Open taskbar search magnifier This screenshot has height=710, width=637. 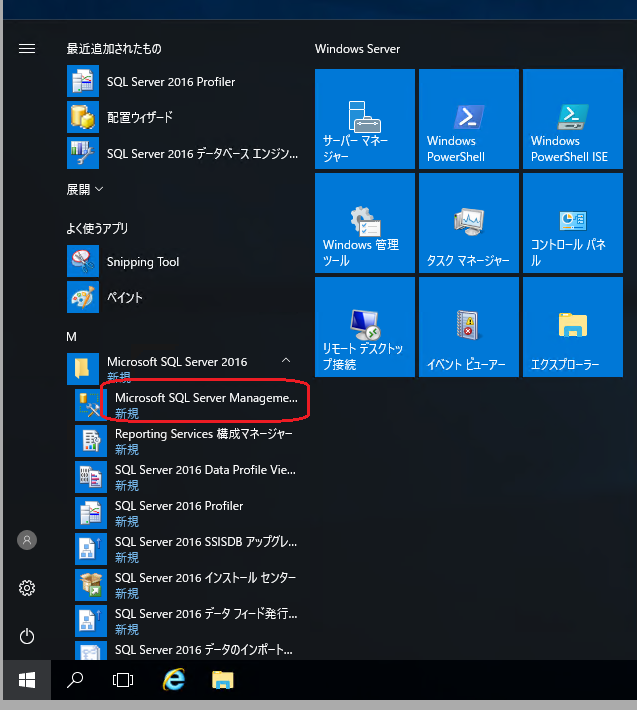pyautogui.click(x=75, y=680)
